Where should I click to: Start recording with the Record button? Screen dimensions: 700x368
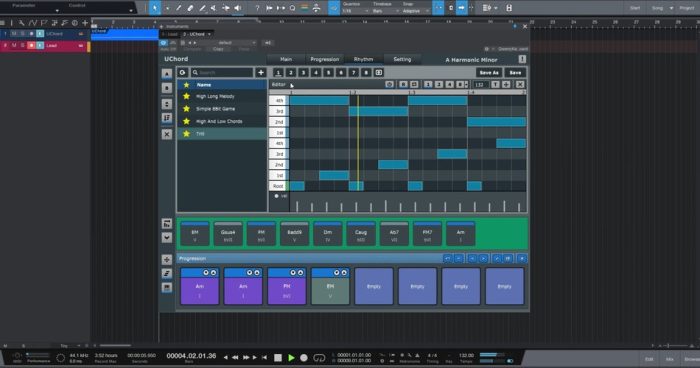(x=304, y=358)
